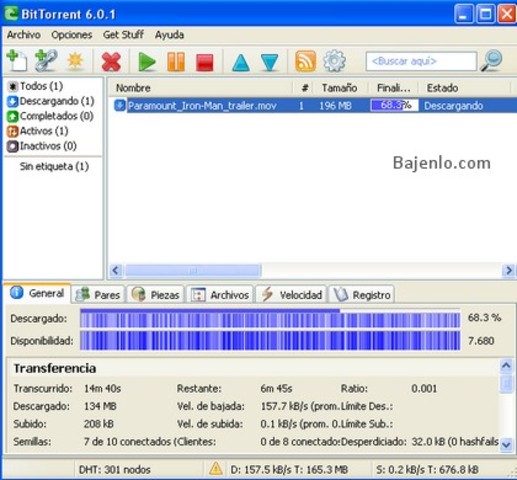Select Descargando (1) category
517x480 pixels.
click(x=51, y=101)
